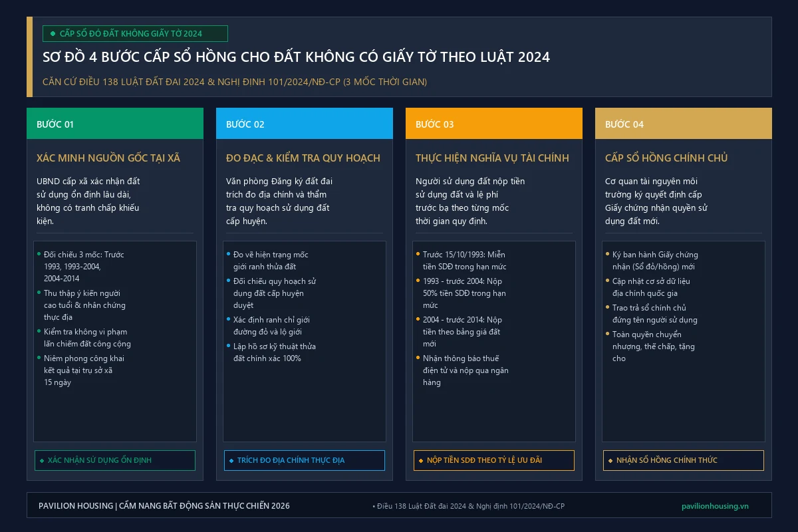The image size is (798, 532).
Task: Click the paragraph starting 'Cơ quan tài nguyên môi trường'
Action: pos(656,201)
